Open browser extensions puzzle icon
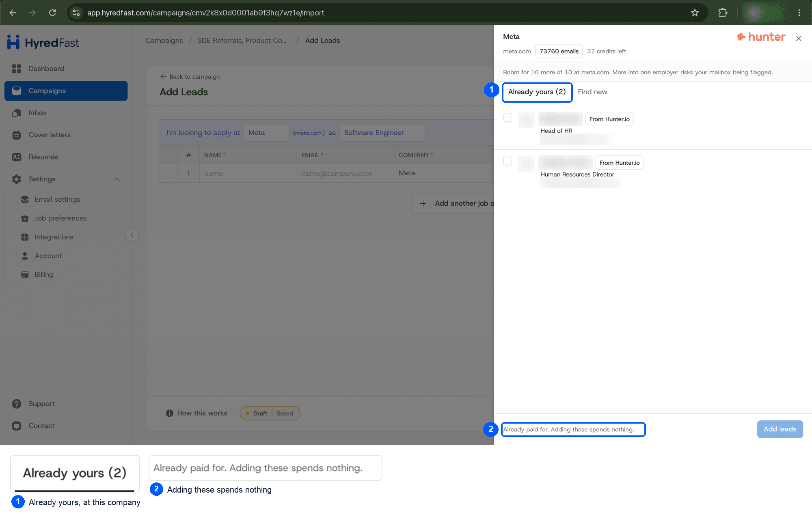 coord(723,13)
